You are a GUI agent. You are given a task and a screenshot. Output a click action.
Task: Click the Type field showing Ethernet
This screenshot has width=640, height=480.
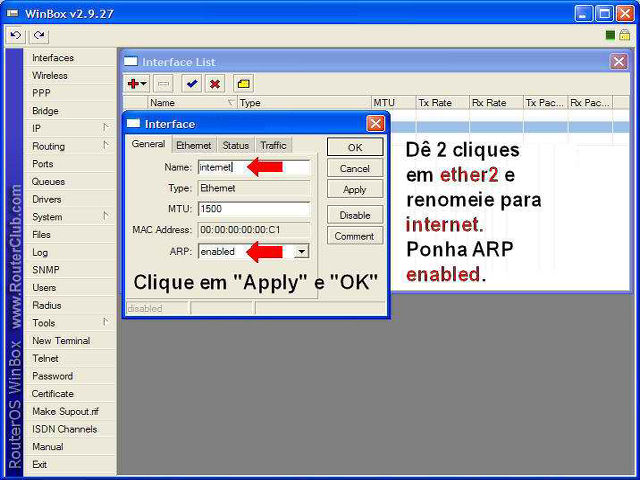pyautogui.click(x=254, y=188)
